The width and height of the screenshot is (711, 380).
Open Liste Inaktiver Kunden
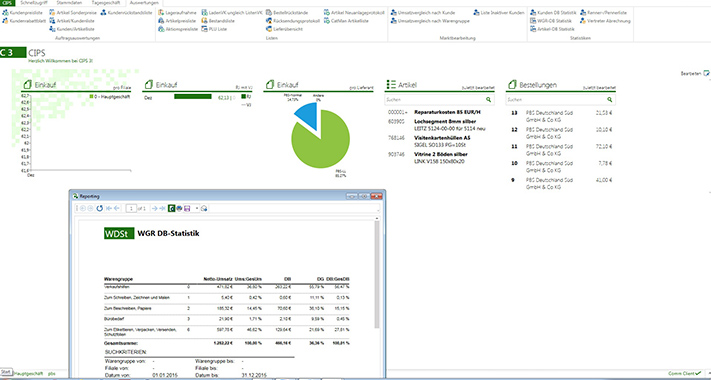[499, 13]
